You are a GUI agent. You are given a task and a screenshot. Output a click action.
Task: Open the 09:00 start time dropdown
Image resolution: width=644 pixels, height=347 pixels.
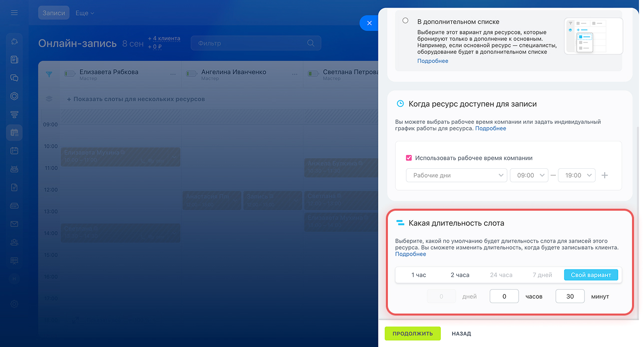pyautogui.click(x=529, y=175)
